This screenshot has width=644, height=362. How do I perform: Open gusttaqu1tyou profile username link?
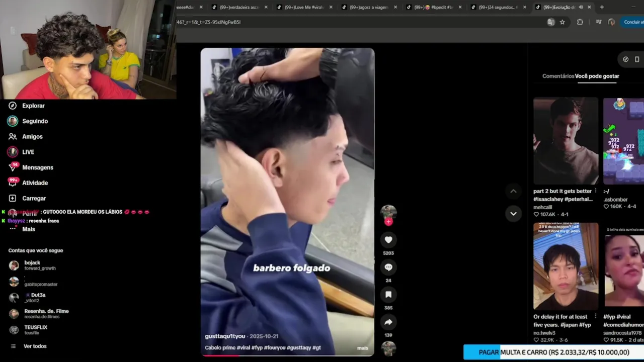pyautogui.click(x=225, y=336)
